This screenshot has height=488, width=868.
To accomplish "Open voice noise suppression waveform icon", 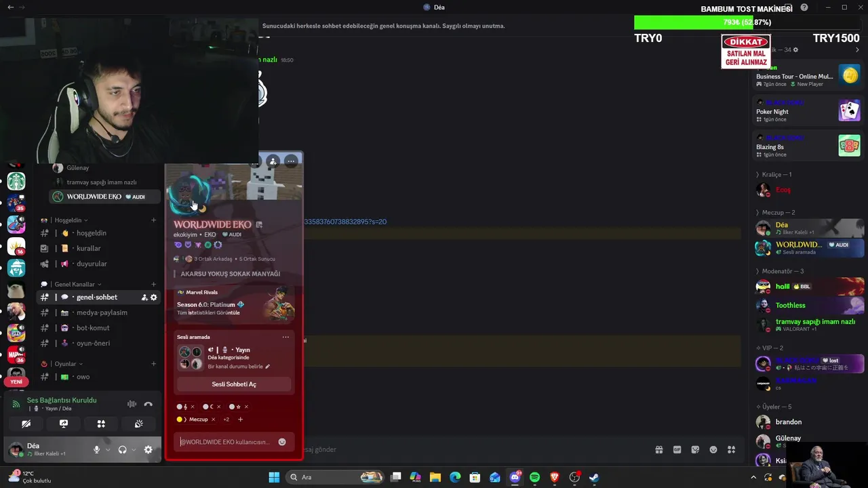I will [x=132, y=404].
